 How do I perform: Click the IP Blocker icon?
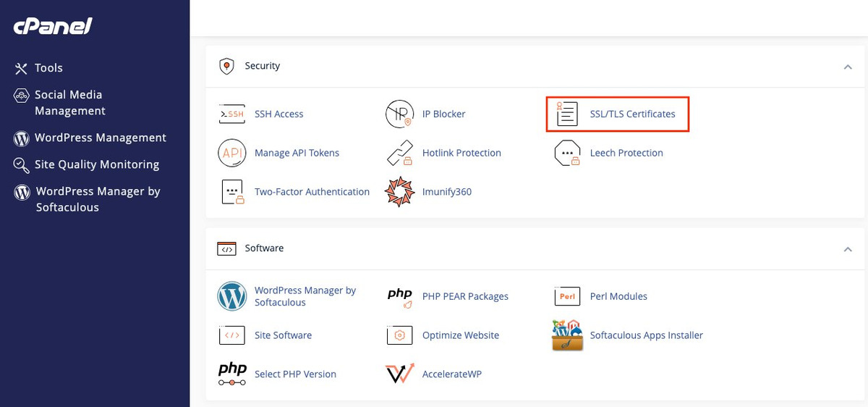click(399, 114)
